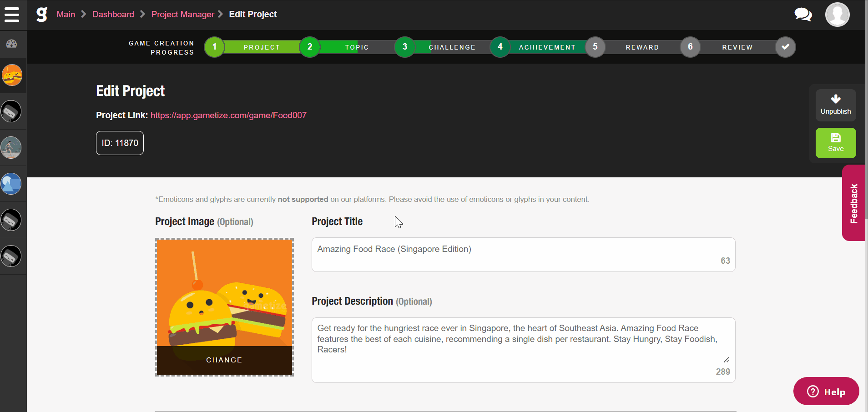Image resolution: width=868 pixels, height=412 pixels.
Task: Select the burger project sidebar thumbnail
Action: click(x=12, y=75)
